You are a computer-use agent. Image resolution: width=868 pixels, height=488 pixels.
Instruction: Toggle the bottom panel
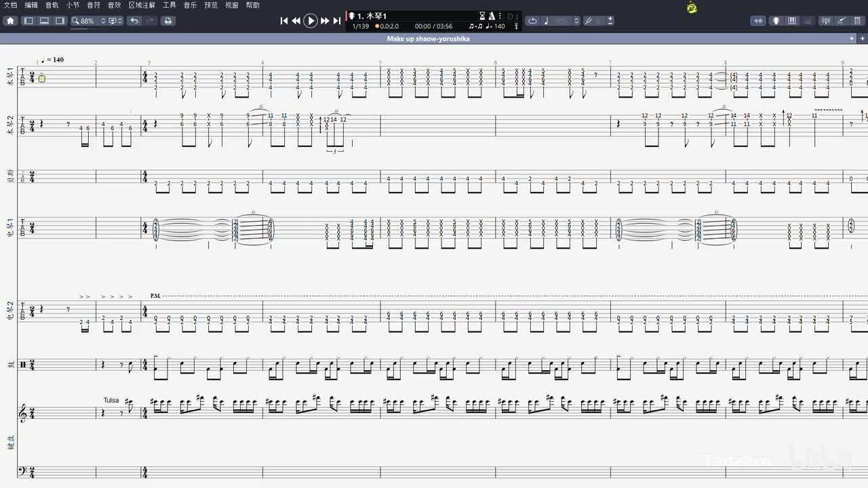pos(44,21)
